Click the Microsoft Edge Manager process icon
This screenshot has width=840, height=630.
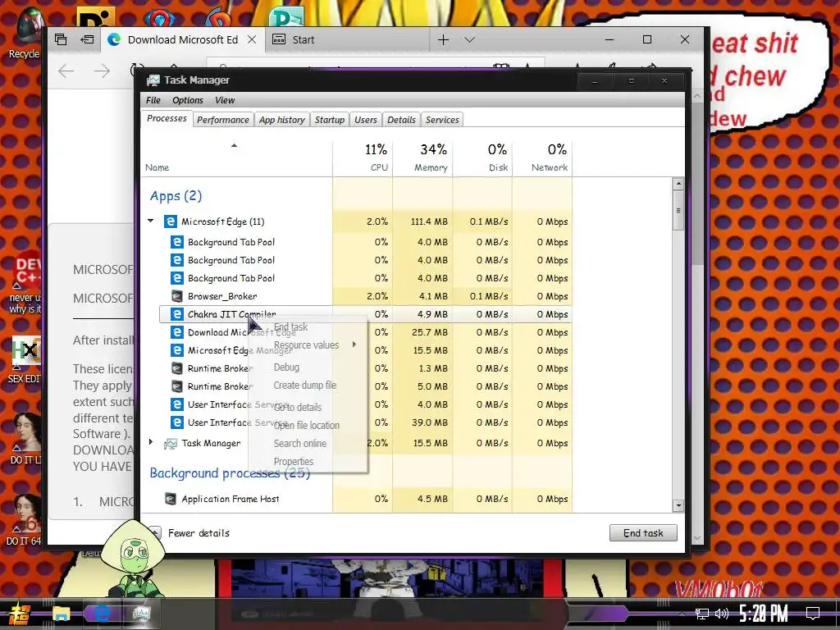(177, 350)
